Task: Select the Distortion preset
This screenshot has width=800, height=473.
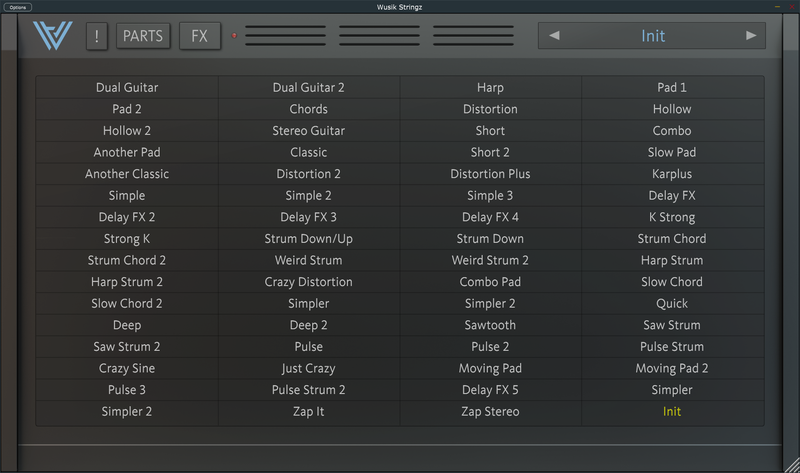Action: click(x=490, y=109)
